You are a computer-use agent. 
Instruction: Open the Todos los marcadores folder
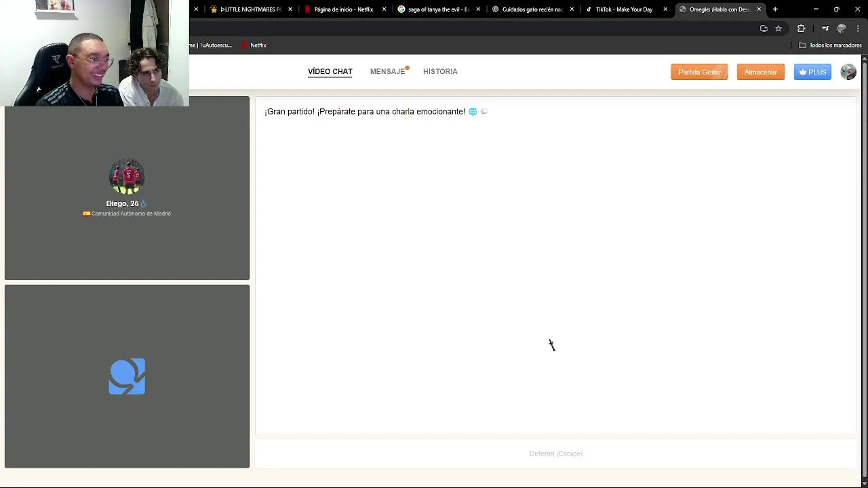point(830,45)
